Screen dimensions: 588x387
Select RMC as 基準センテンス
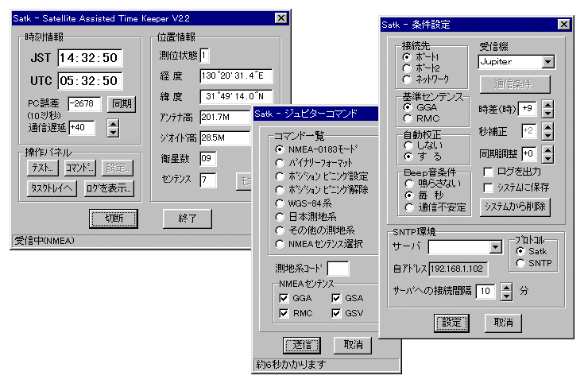pyautogui.click(x=408, y=119)
